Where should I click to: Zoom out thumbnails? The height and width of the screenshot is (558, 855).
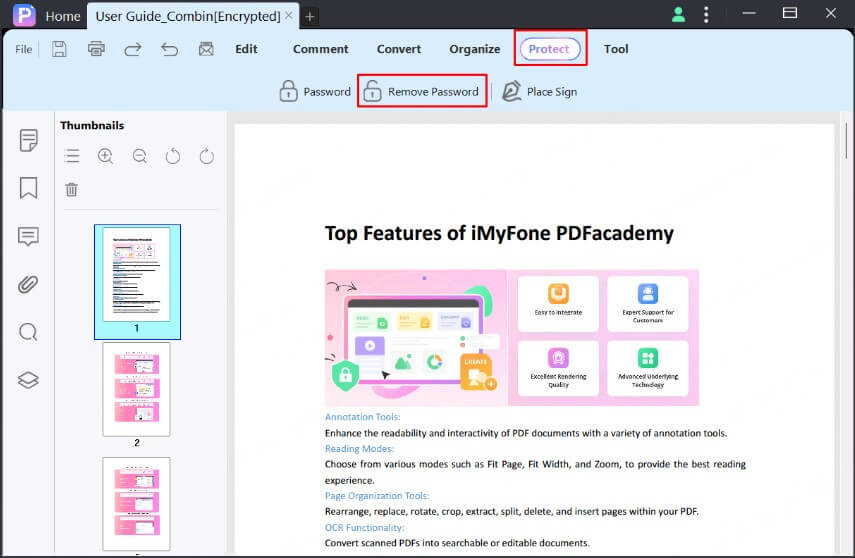[x=140, y=157]
